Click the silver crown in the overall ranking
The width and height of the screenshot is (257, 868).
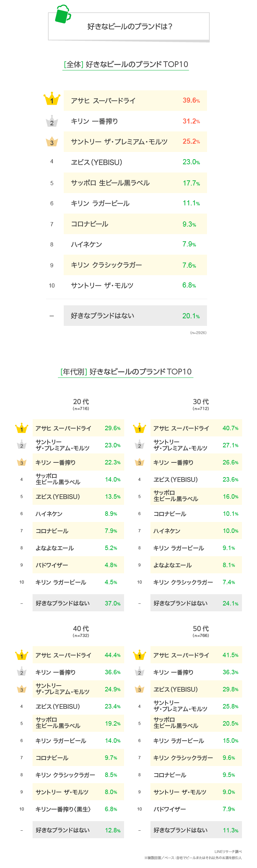tap(52, 122)
